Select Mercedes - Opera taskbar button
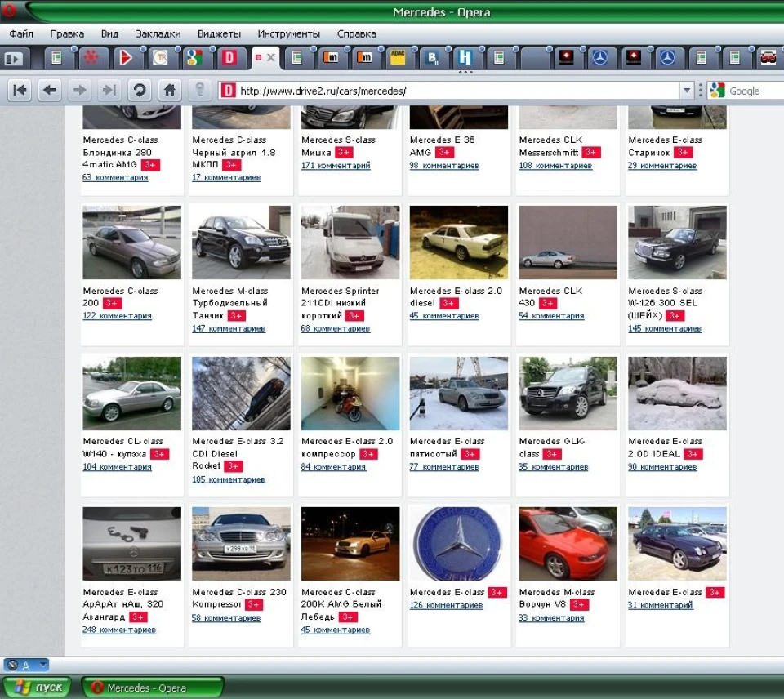This screenshot has height=699, width=784. 153,688
